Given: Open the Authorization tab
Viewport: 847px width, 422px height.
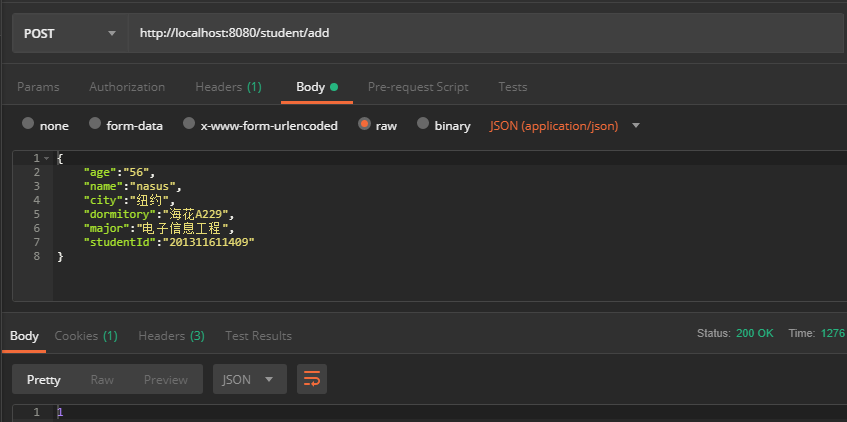Looking at the screenshot, I should (127, 87).
